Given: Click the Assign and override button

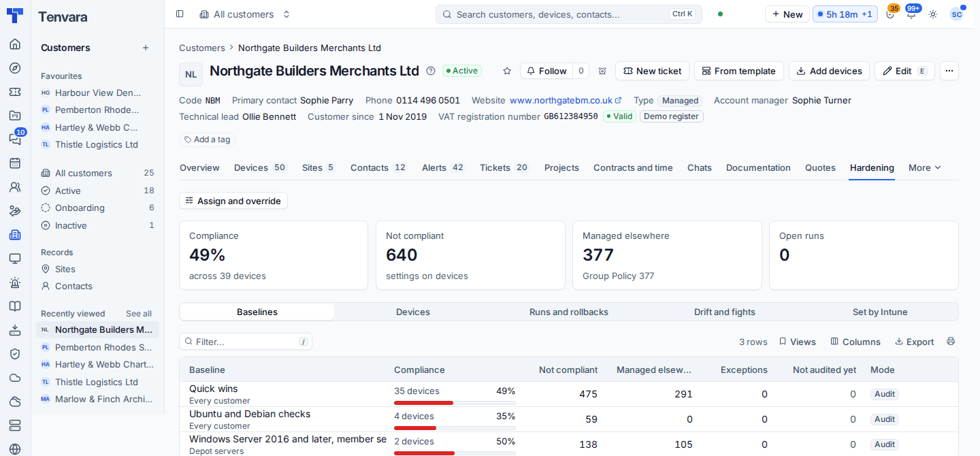Looking at the screenshot, I should [233, 201].
